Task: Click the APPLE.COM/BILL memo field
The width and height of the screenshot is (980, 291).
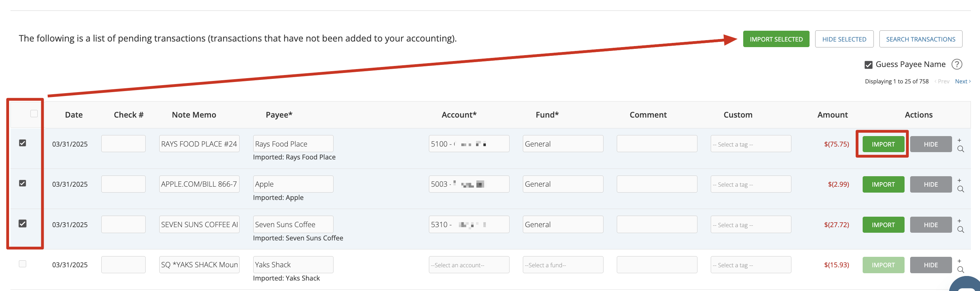Action: (x=199, y=184)
